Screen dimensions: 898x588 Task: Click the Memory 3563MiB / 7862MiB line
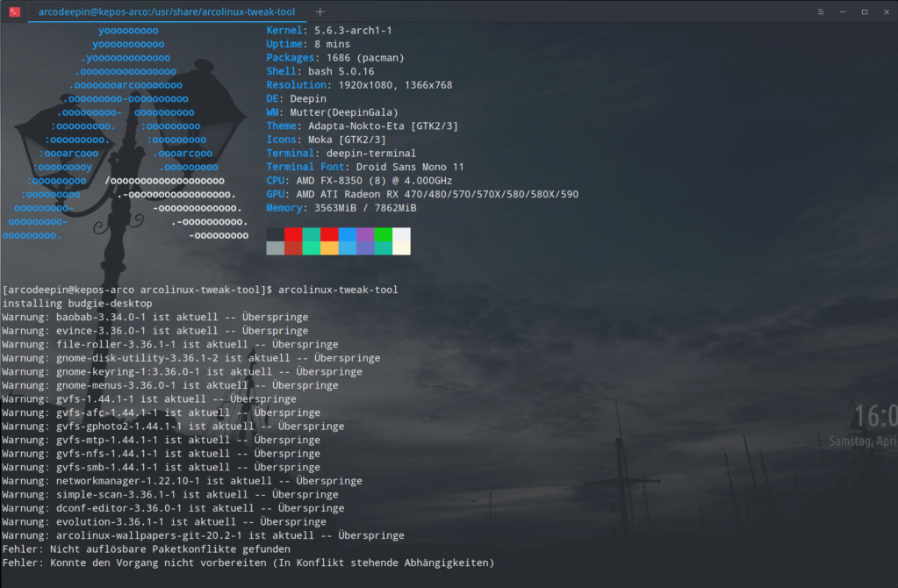(x=341, y=208)
